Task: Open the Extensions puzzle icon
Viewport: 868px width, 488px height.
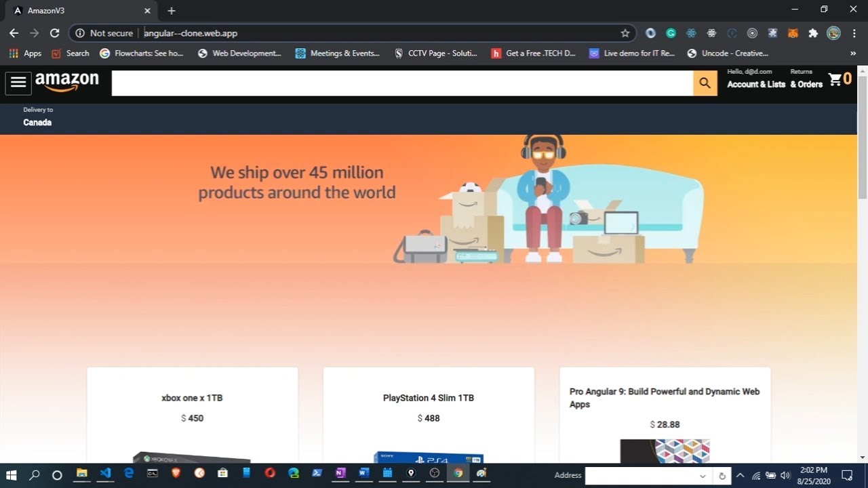Action: click(813, 33)
